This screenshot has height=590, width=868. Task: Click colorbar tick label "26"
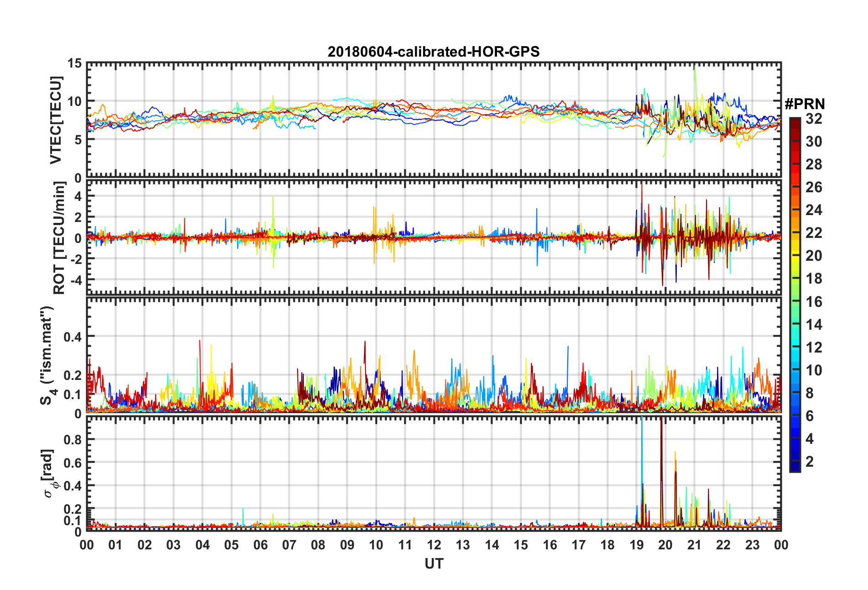pos(814,187)
